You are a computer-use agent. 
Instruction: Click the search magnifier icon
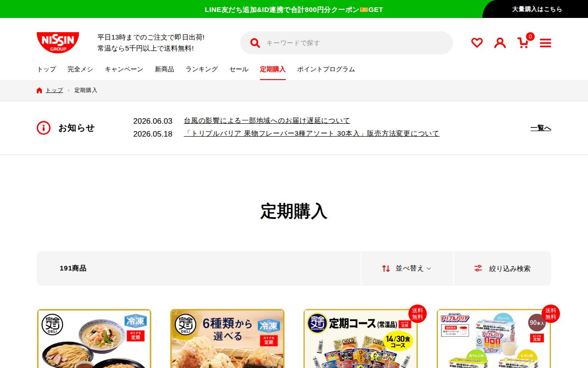click(x=255, y=43)
